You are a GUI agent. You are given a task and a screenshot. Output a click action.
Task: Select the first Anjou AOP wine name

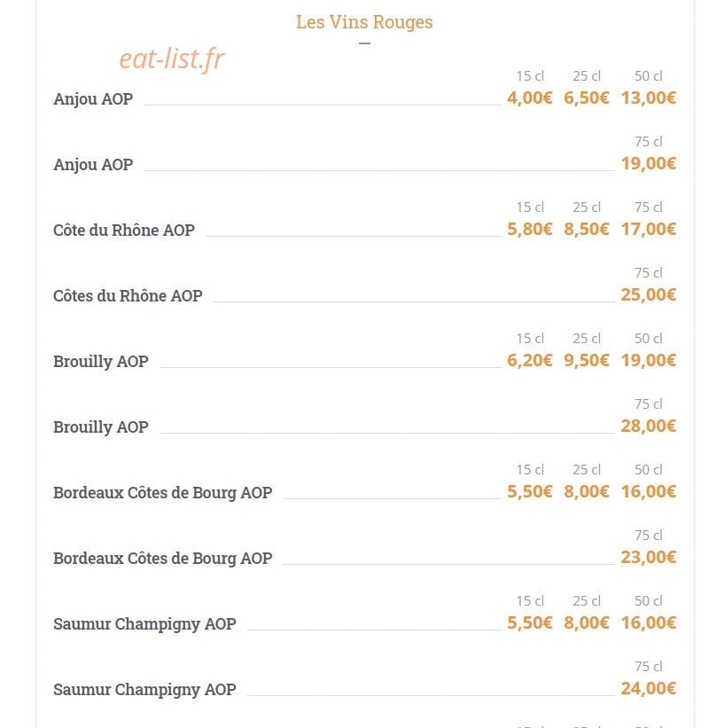click(93, 99)
